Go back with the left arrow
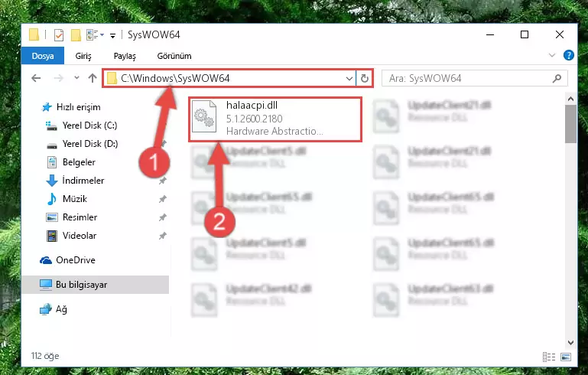 [x=36, y=78]
